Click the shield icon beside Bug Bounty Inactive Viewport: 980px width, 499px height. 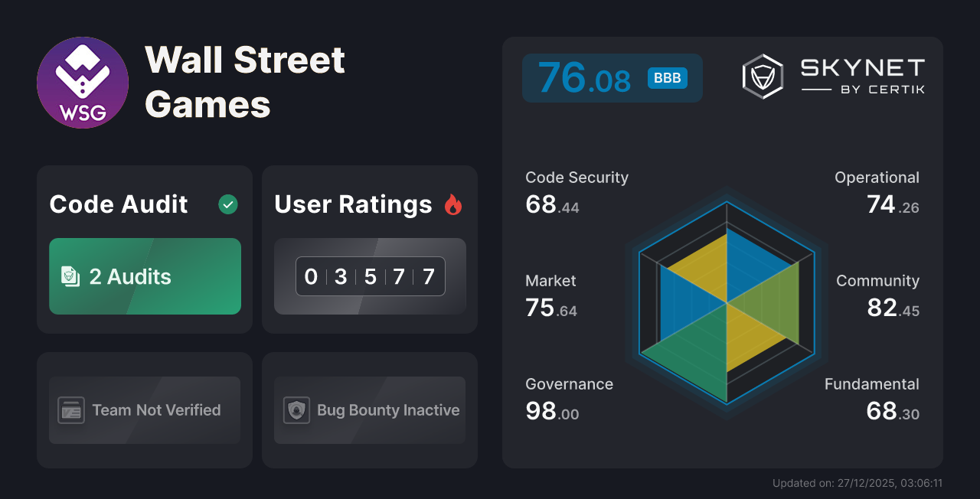pyautogui.click(x=296, y=410)
